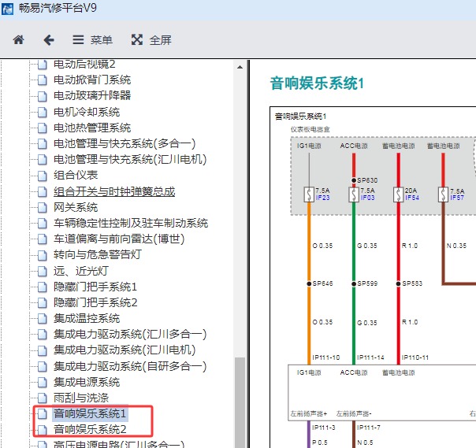The height and width of the screenshot is (448, 476).
Task: Click the IF57 fuse symbol
Action: tap(443, 194)
